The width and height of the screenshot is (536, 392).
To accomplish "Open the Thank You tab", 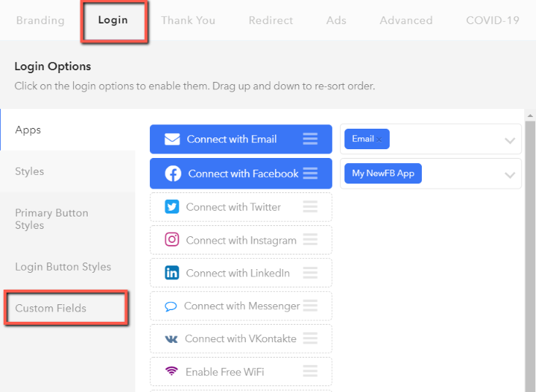I will click(188, 20).
